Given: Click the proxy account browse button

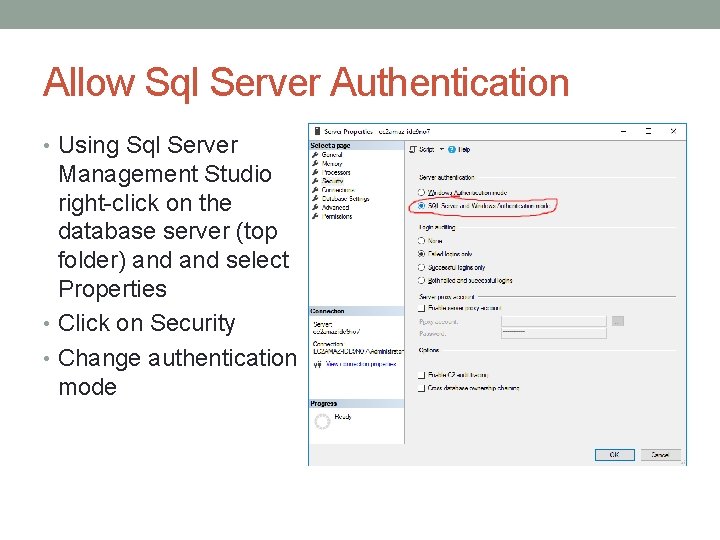Looking at the screenshot, I should [x=618, y=321].
